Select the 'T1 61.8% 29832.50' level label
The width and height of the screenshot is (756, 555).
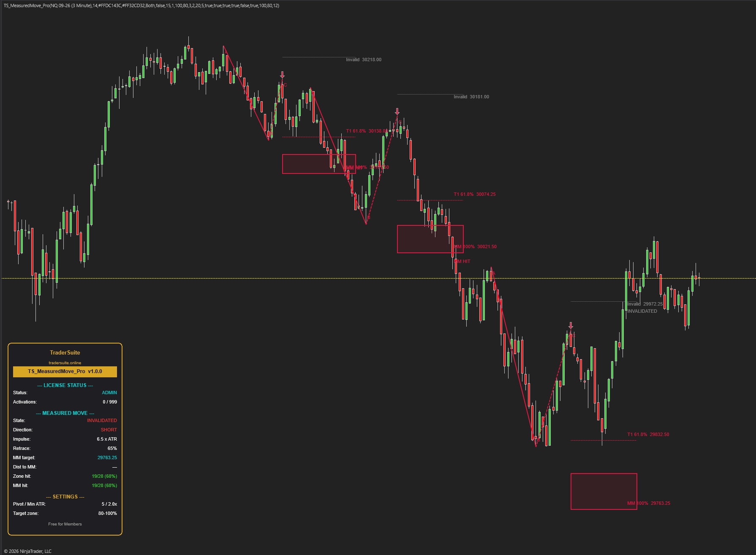[648, 434]
